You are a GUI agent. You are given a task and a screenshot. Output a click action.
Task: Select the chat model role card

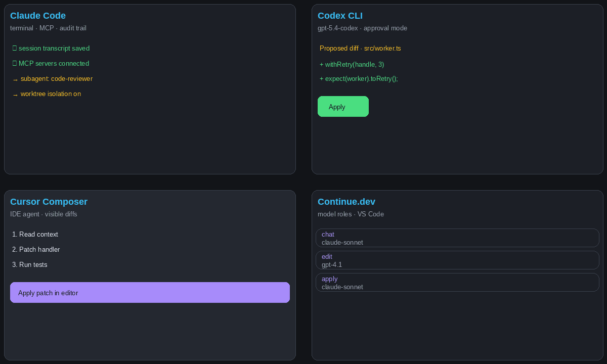coord(457,238)
